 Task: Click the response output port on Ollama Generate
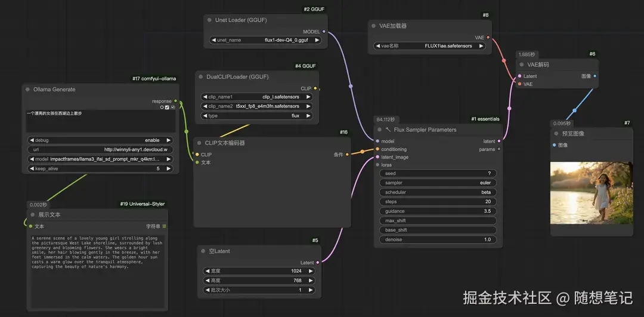point(175,101)
